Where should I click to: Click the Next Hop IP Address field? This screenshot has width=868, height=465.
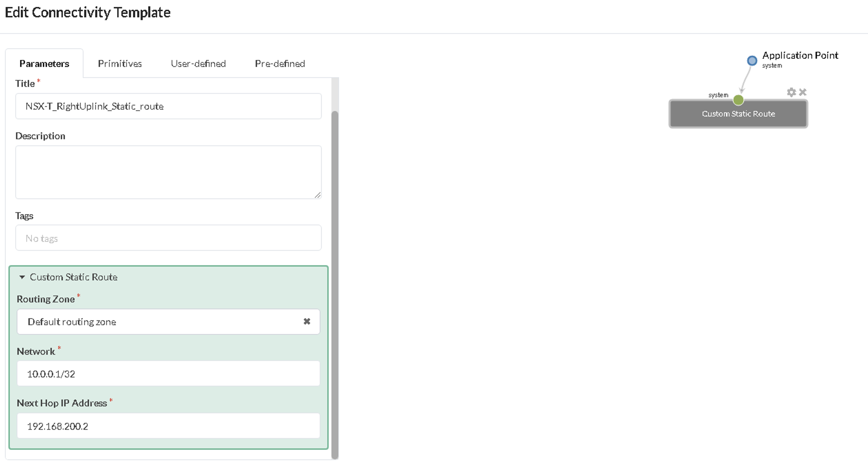(168, 426)
